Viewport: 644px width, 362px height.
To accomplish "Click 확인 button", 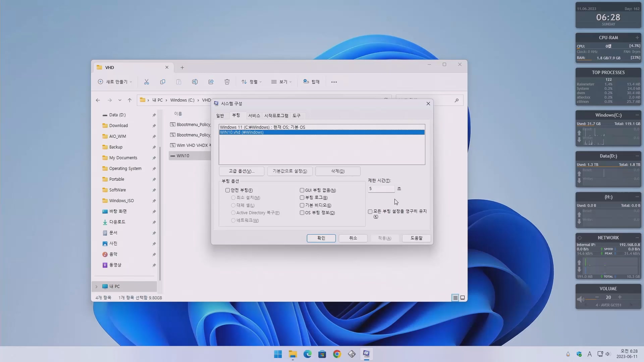I will [321, 238].
